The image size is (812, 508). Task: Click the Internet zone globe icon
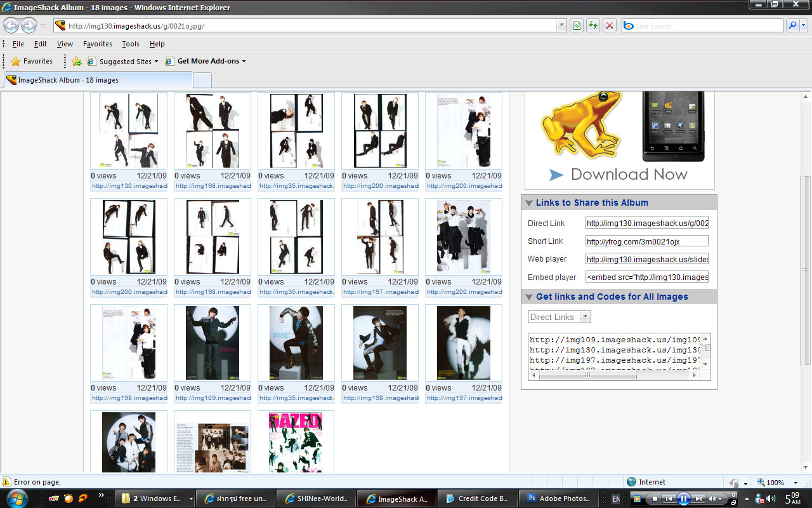pos(631,482)
